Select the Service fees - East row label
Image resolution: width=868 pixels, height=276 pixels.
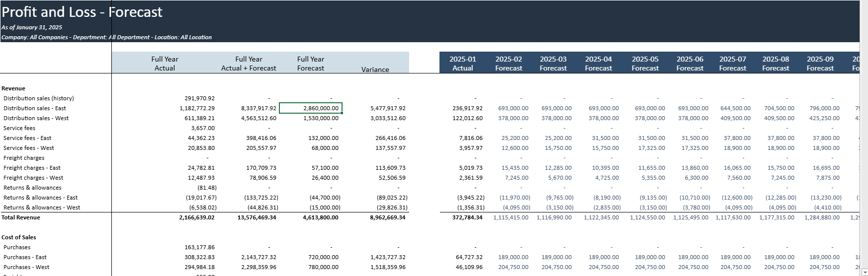pyautogui.click(x=27, y=138)
